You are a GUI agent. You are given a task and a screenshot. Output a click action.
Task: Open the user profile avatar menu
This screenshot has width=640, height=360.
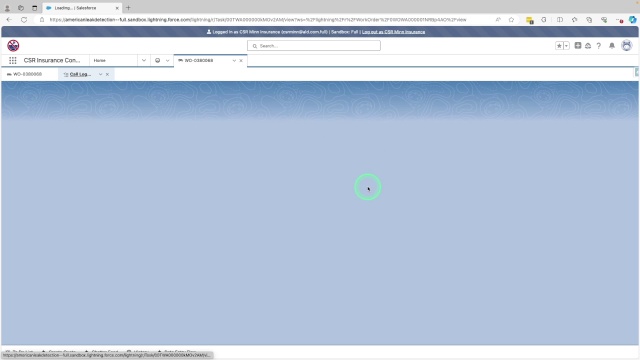[627, 45]
